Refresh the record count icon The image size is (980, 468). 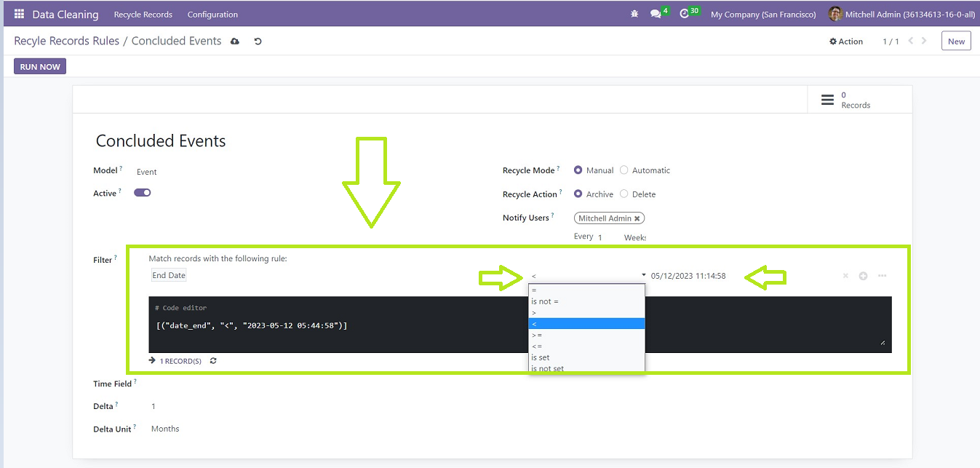coord(212,361)
